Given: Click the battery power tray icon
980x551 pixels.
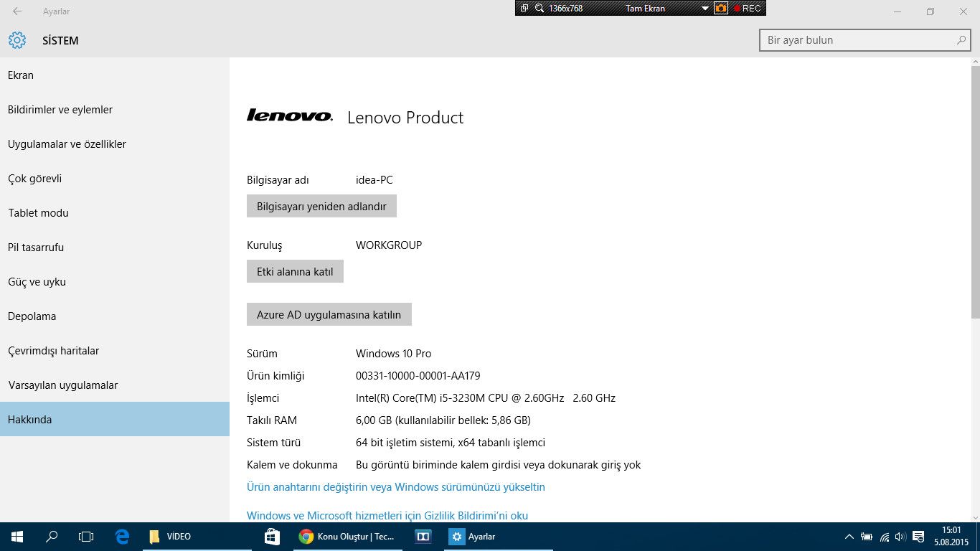Looking at the screenshot, I should click(x=867, y=537).
